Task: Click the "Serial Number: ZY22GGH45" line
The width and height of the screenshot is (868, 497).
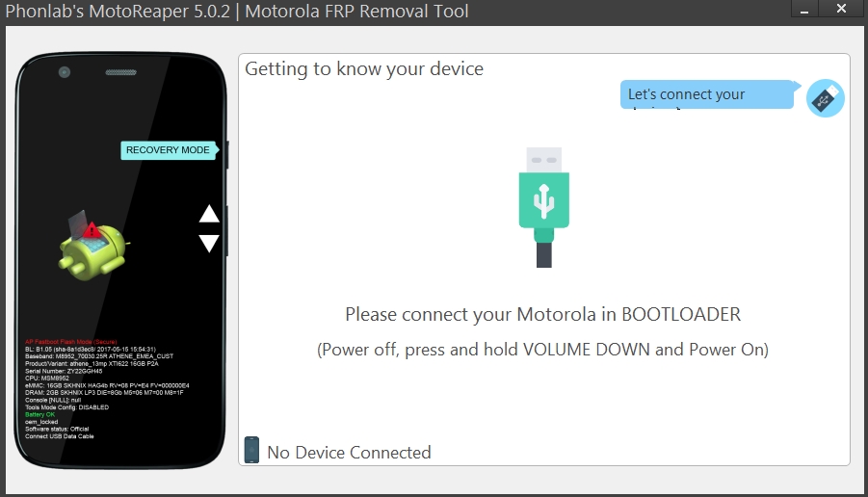Action: [64, 371]
